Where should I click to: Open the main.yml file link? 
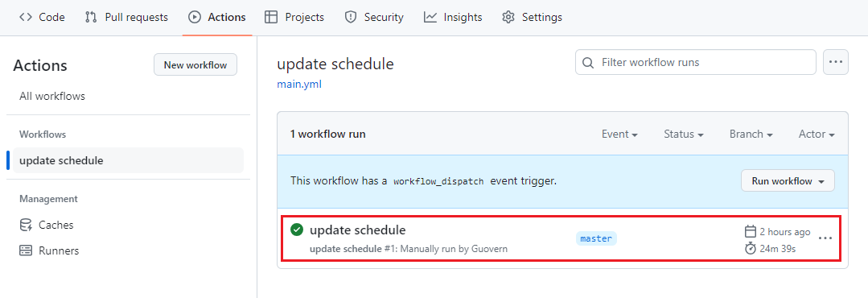(299, 85)
